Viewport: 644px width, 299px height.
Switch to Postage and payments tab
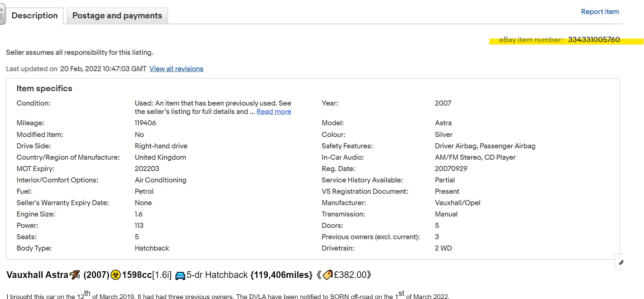tap(117, 16)
